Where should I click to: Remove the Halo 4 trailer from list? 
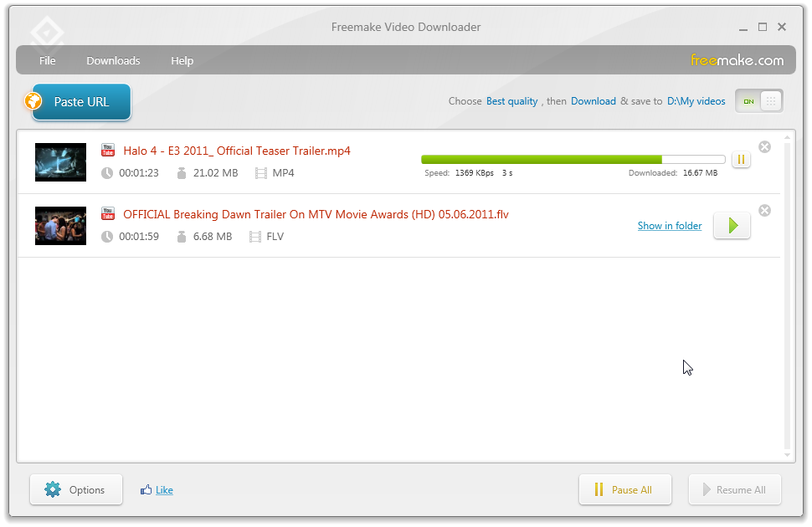point(764,147)
